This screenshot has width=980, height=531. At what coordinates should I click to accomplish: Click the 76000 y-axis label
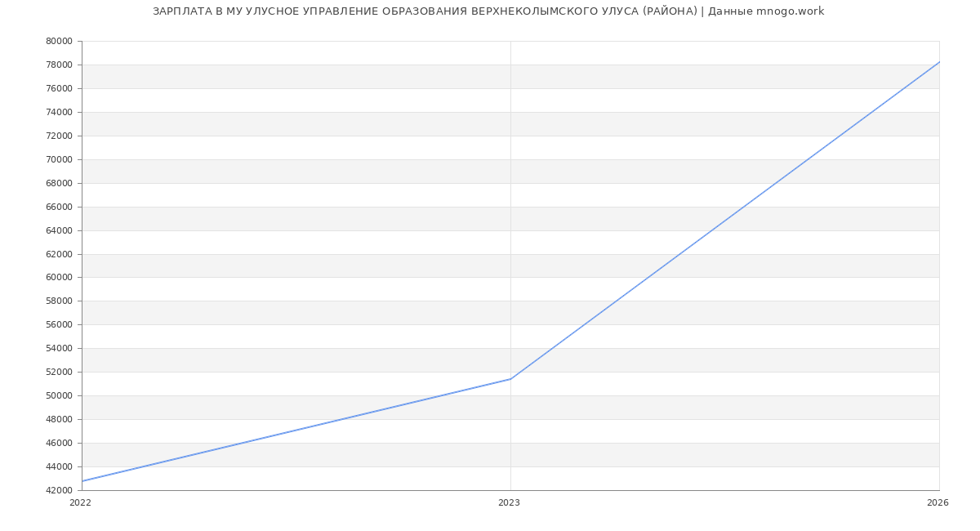tap(60, 88)
